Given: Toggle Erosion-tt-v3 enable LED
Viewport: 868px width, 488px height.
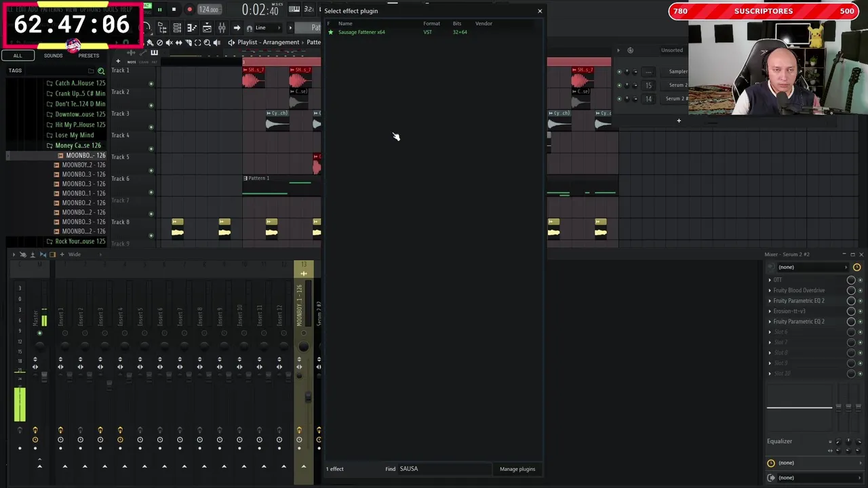Looking at the screenshot, I should (861, 311).
